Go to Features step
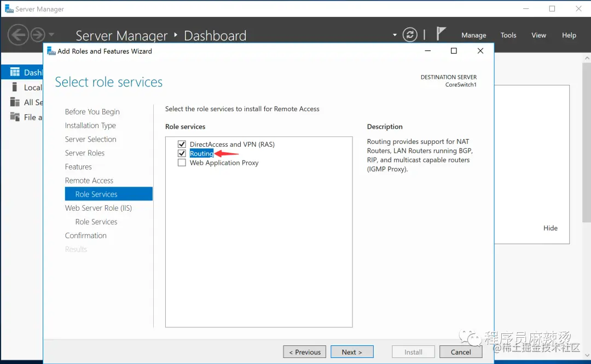Viewport: 591px width, 364px height. point(78,167)
